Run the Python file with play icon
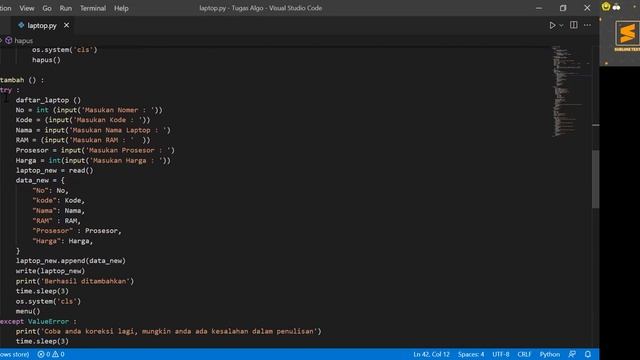 coord(552,25)
